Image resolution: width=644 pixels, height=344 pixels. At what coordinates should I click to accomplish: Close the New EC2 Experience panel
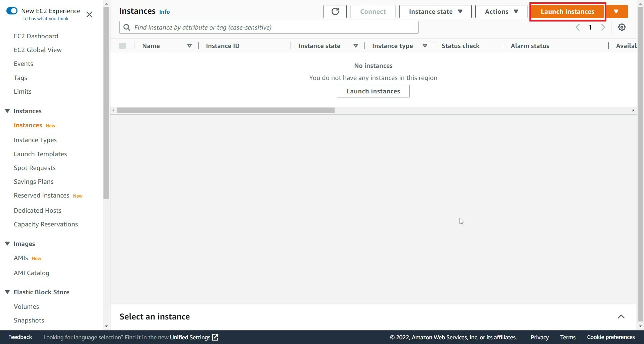[x=89, y=14]
